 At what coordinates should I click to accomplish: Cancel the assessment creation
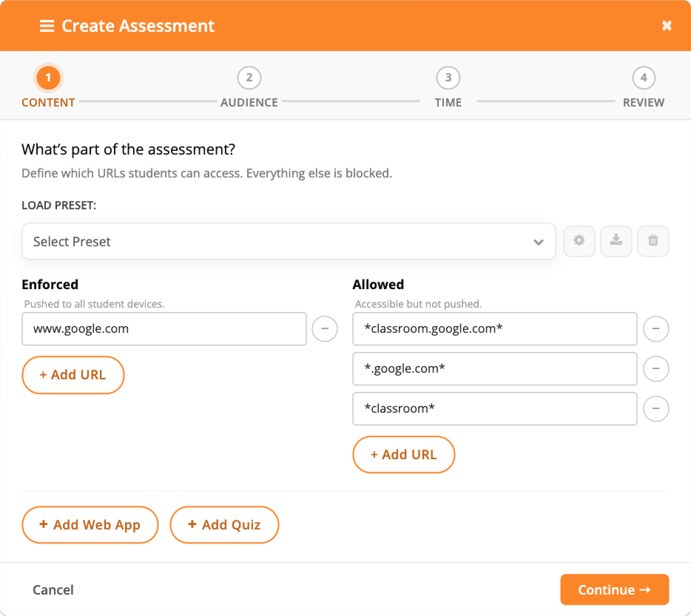click(53, 589)
